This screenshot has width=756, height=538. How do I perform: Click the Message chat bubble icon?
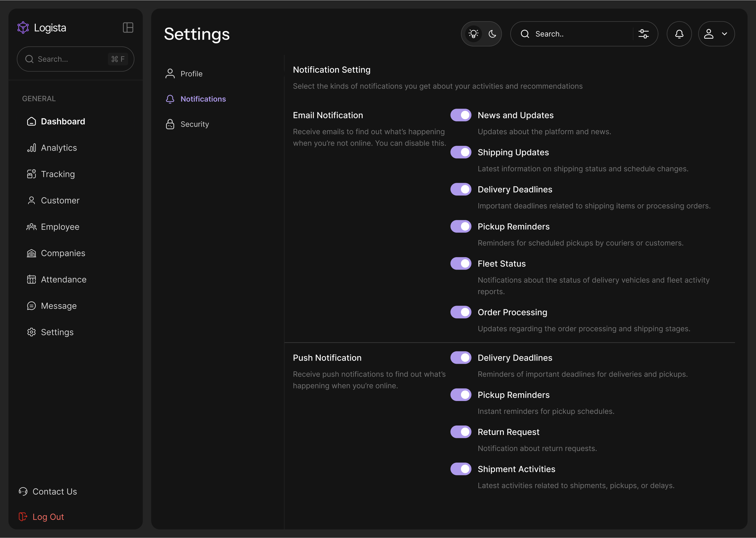[x=32, y=306]
